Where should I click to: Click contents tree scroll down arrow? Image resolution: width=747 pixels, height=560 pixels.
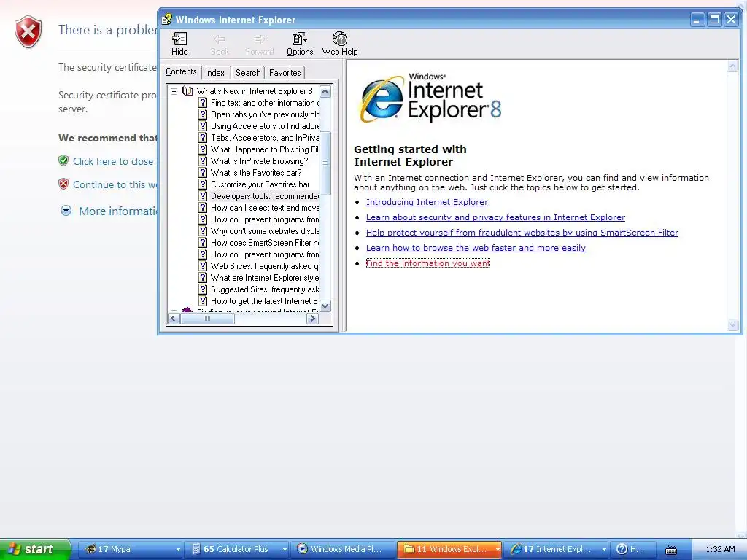click(325, 306)
